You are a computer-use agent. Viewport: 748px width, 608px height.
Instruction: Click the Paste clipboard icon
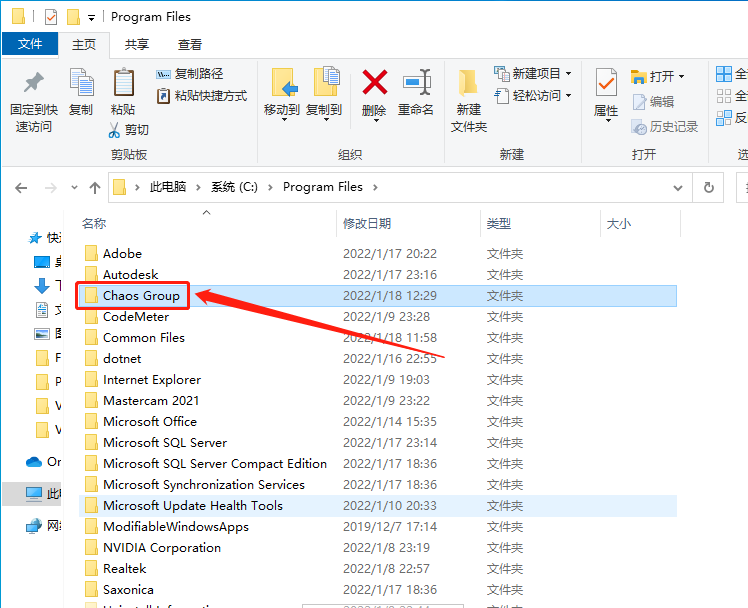pos(123,82)
